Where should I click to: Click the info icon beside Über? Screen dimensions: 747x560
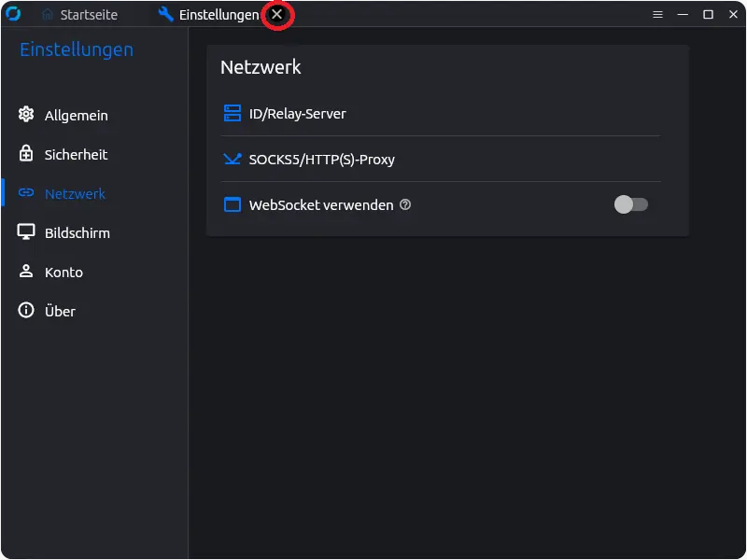(26, 311)
